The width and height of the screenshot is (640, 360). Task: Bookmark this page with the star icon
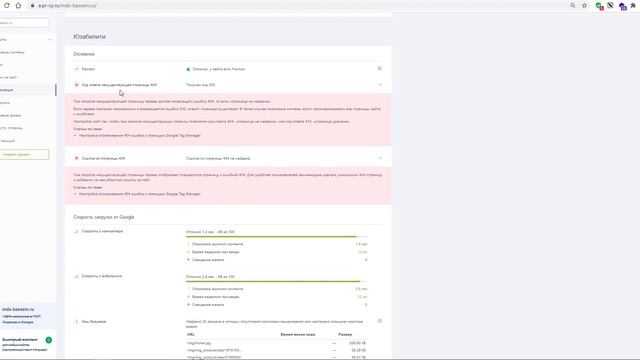point(584,6)
